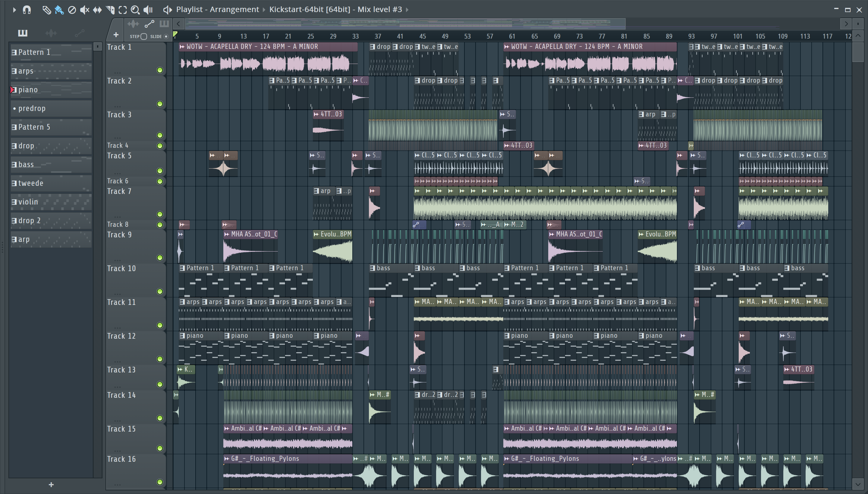868x494 pixels.
Task: Select the predrop pattern in picker
Action: click(x=51, y=108)
